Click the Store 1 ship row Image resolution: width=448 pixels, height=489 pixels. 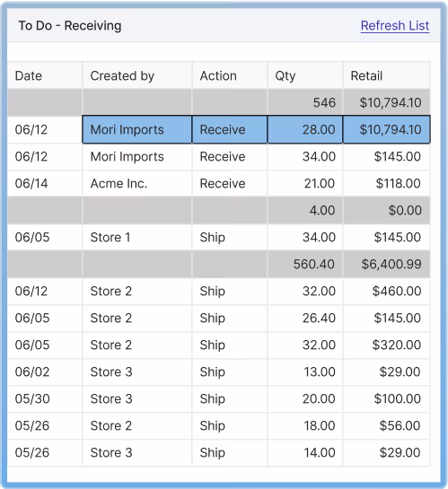219,238
